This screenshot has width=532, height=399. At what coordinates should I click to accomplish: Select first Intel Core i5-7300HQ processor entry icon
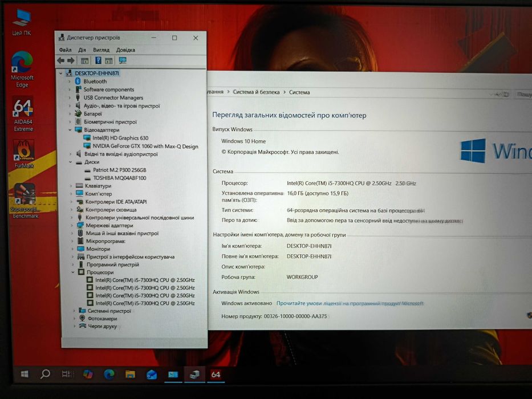[x=90, y=280]
